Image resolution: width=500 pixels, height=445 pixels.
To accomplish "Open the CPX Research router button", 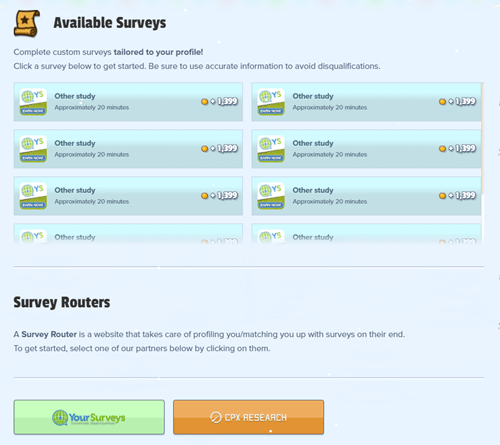I will pyautogui.click(x=248, y=417).
